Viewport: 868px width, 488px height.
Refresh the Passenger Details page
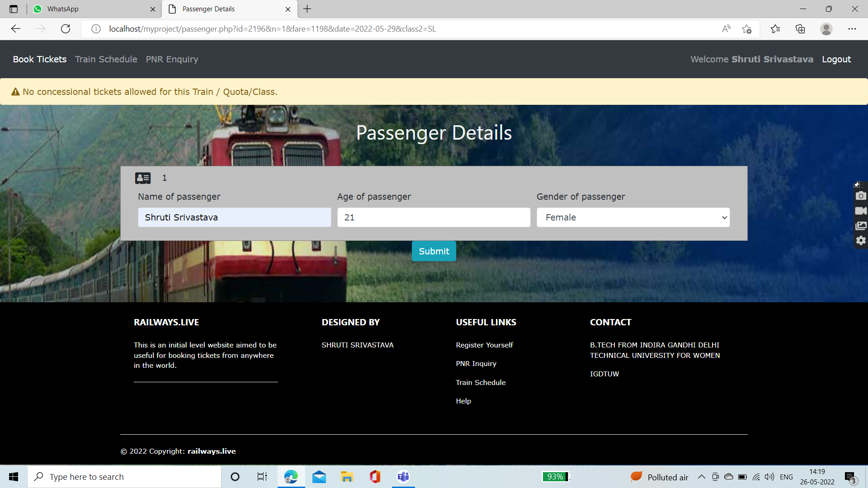(x=66, y=28)
